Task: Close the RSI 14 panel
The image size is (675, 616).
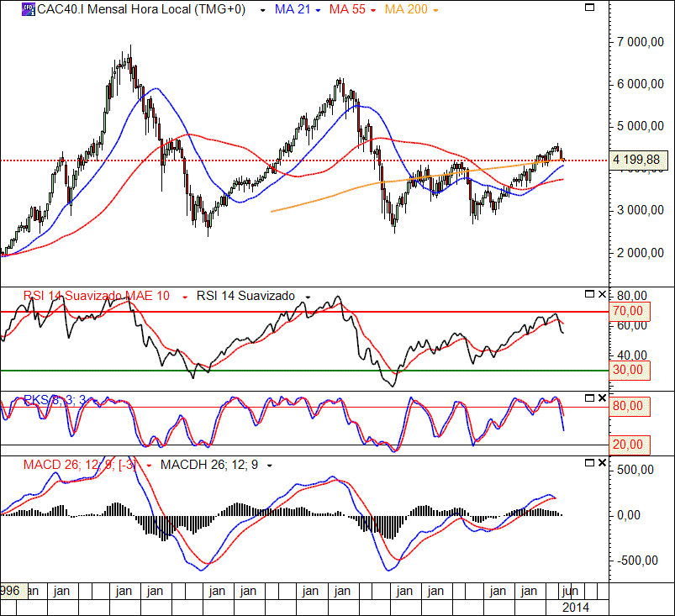Action: pyautogui.click(x=602, y=294)
